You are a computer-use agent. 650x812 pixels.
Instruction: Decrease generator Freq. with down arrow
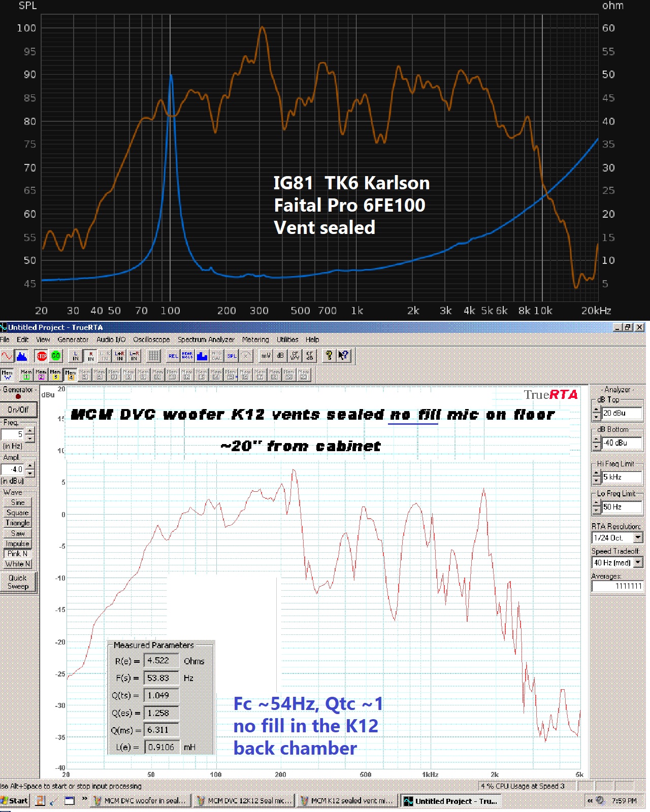point(30,438)
